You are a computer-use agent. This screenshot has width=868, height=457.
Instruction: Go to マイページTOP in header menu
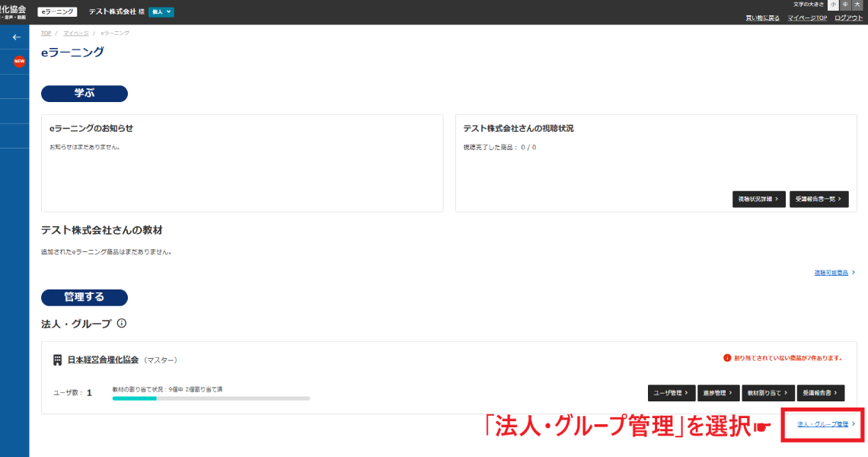click(x=807, y=18)
